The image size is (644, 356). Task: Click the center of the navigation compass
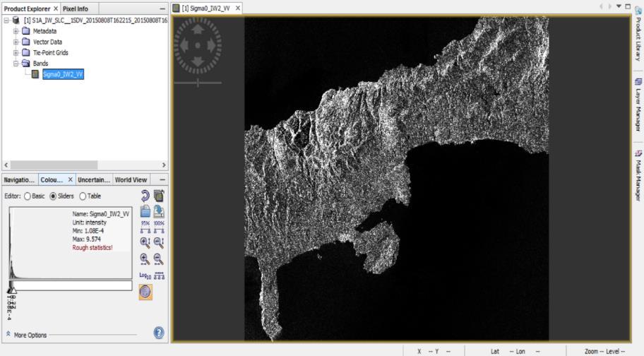(x=198, y=45)
